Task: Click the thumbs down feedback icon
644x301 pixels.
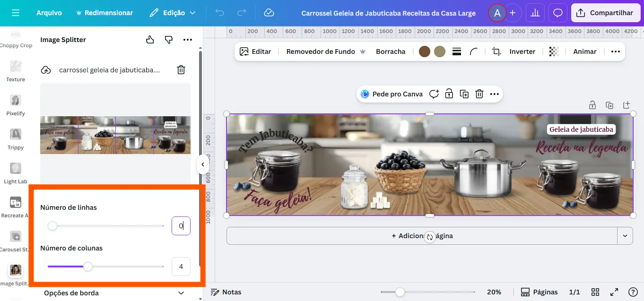Action: pos(169,40)
